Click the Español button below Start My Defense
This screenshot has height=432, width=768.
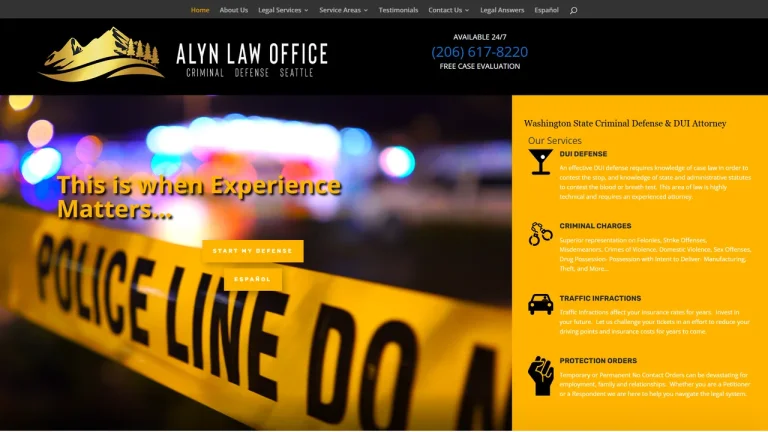[253, 279]
